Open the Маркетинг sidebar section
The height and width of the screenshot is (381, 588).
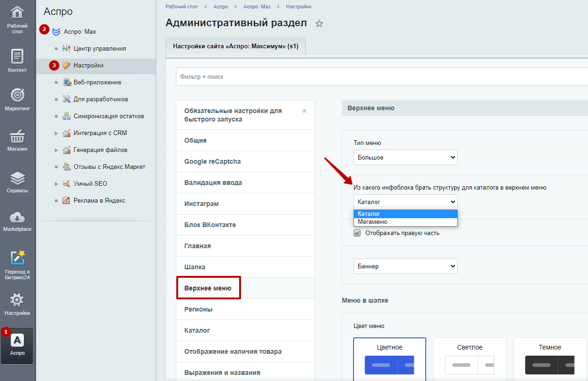17,95
